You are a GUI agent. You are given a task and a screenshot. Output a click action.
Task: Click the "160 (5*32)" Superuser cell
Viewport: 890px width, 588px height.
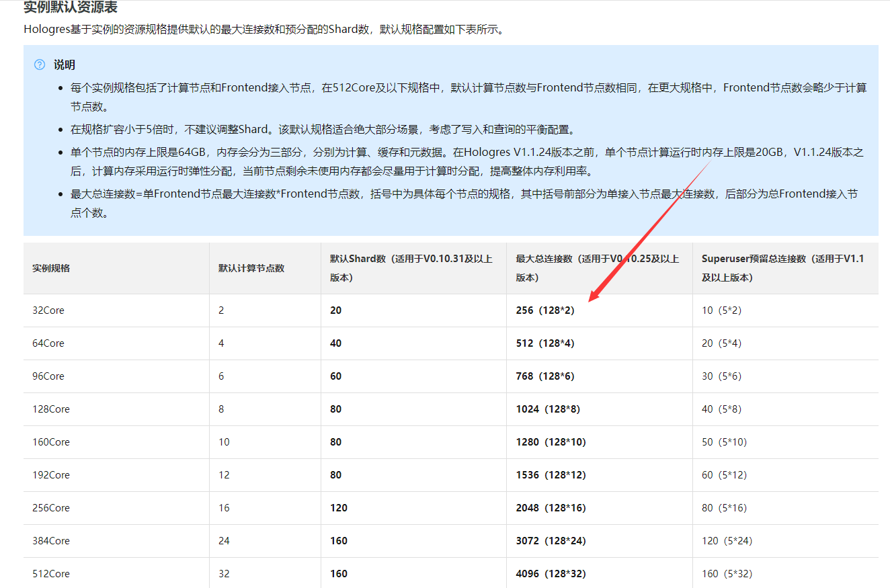point(727,574)
